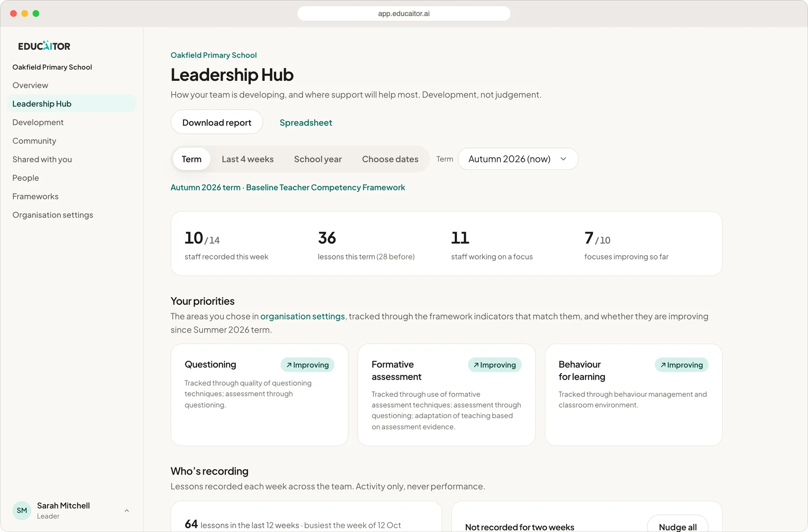
Task: Click the app.educaitor.ai address bar
Action: [404, 13]
